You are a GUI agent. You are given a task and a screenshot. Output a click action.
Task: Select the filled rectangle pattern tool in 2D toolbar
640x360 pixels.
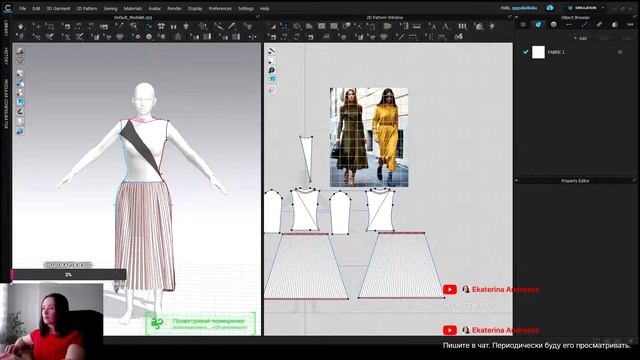pos(322,27)
